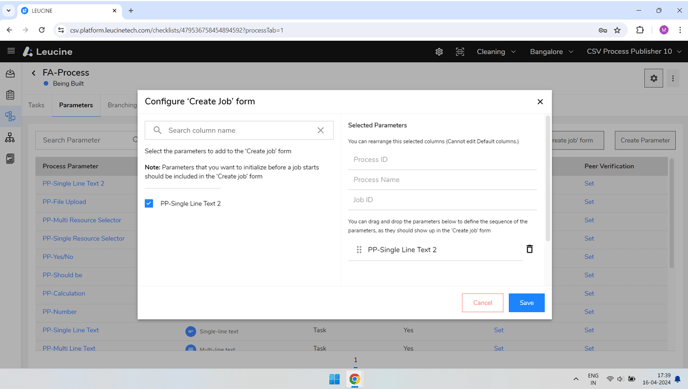Click the drag handle beside PP-Single Line Text 2

tap(359, 250)
